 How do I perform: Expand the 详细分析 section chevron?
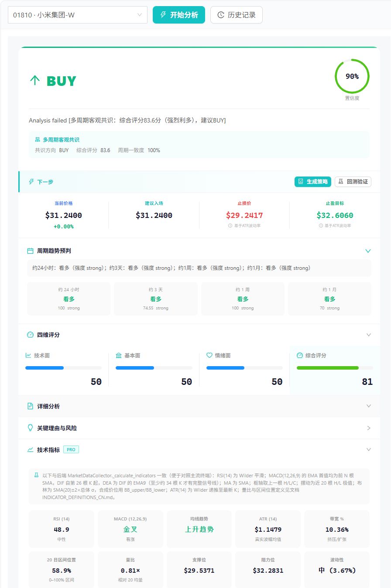[x=369, y=406]
